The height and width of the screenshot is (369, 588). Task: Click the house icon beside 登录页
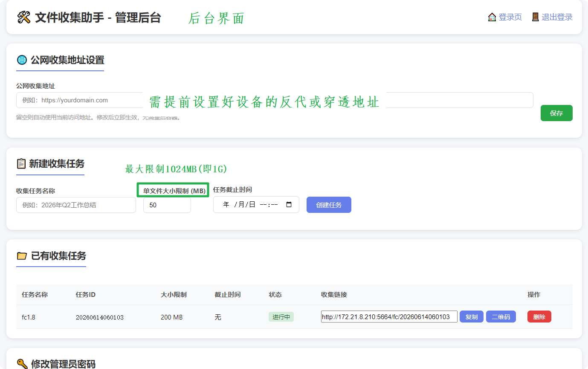click(x=492, y=17)
